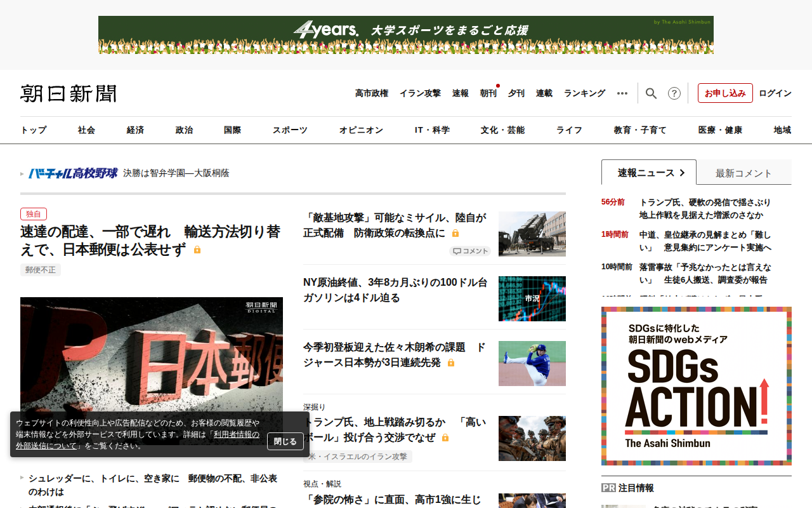This screenshot has width=812, height=508.
Task: Click the Asahi Shimbun logo
Action: coord(69,93)
